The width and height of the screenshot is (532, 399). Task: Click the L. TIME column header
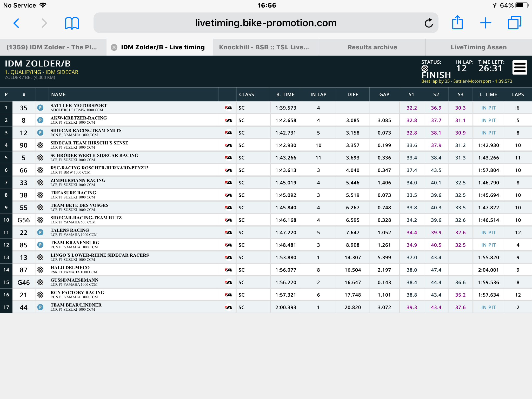488,95
